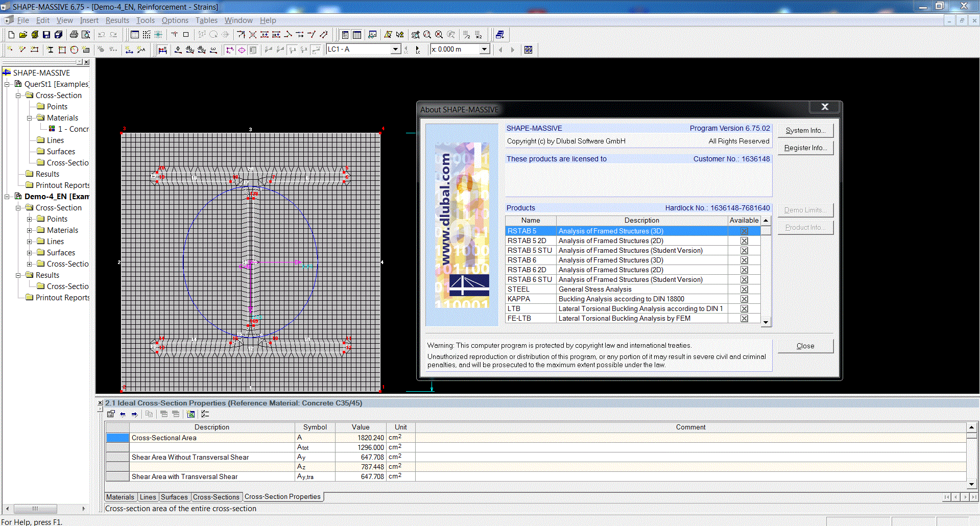Click the Print Preview icon
The width and height of the screenshot is (980, 526).
(86, 35)
